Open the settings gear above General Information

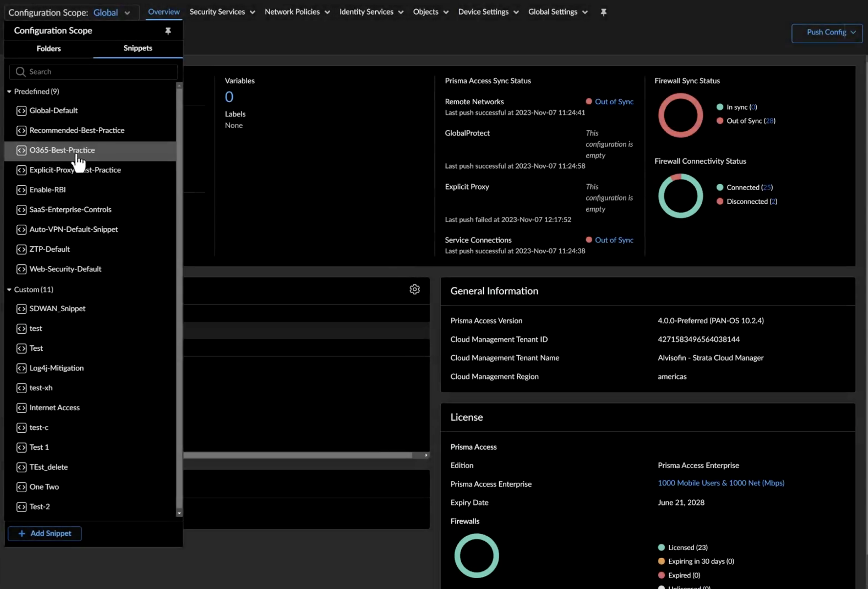tap(415, 289)
